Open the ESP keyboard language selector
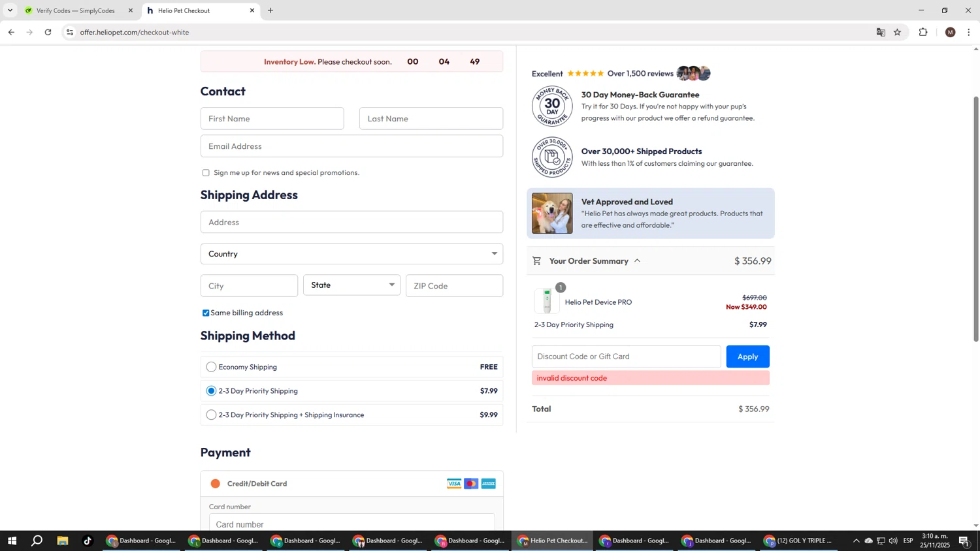 908,541
